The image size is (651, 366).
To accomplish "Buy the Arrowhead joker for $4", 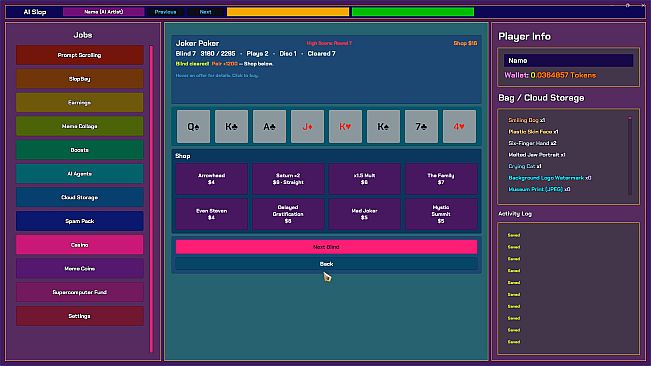I will [211, 179].
